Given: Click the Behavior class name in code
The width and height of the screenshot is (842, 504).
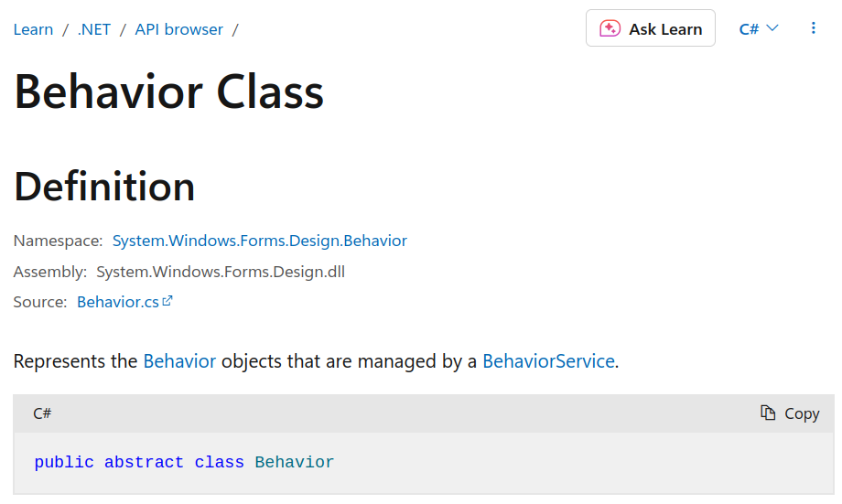Looking at the screenshot, I should 295,463.
